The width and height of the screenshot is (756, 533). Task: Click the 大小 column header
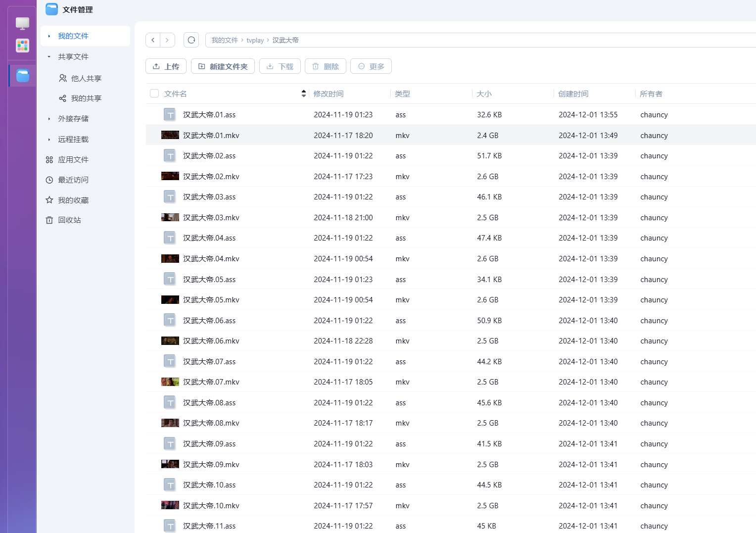click(x=484, y=94)
